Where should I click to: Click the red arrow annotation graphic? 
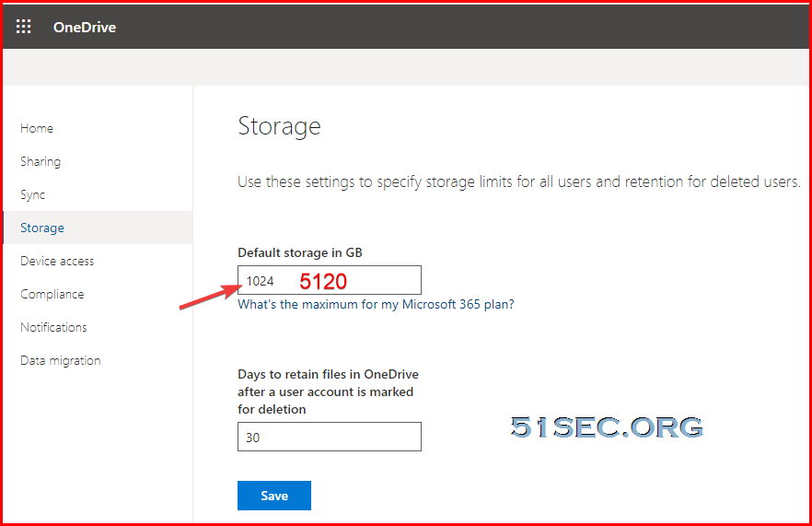pos(210,297)
